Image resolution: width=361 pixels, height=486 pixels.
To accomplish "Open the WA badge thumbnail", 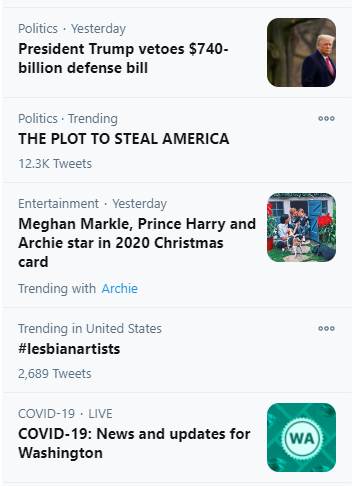I will pyautogui.click(x=301, y=437).
